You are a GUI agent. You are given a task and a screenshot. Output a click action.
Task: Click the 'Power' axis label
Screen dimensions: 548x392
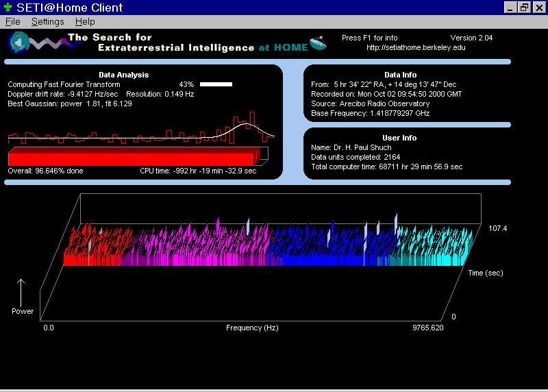coord(23,311)
